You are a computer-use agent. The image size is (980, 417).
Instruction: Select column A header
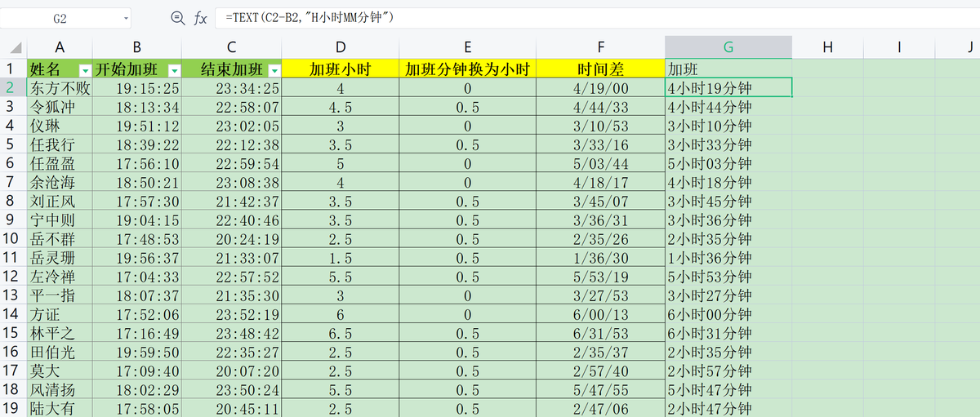pyautogui.click(x=60, y=47)
